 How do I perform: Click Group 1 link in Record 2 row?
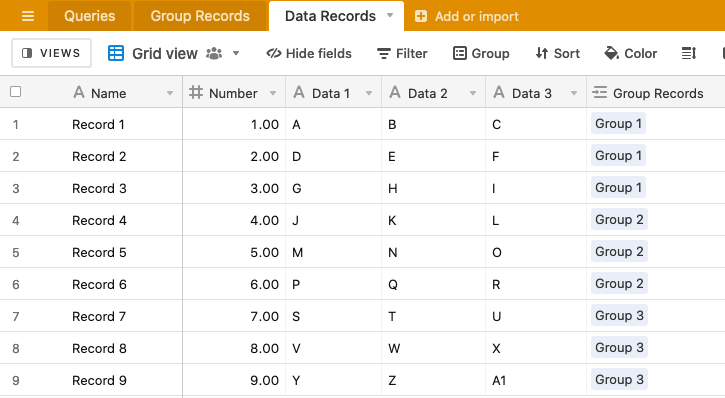(618, 155)
